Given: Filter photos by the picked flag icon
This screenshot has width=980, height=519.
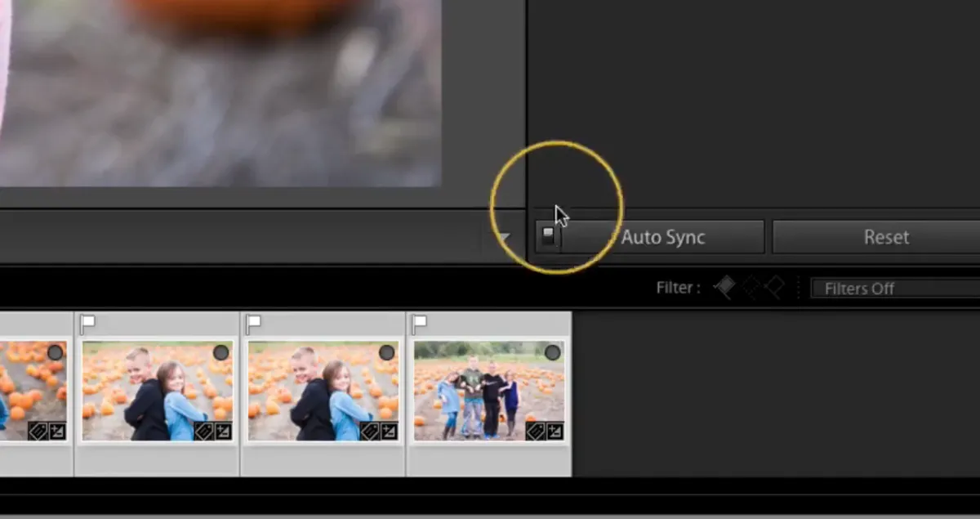Looking at the screenshot, I should pos(723,287).
